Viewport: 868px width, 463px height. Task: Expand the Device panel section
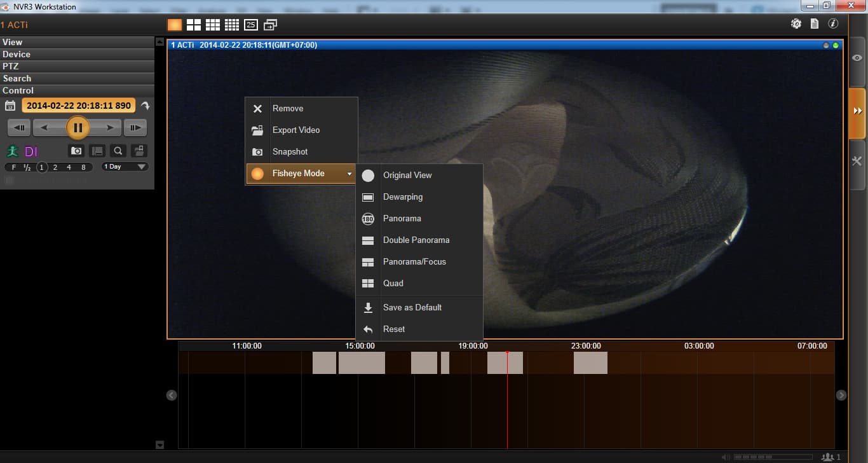77,54
